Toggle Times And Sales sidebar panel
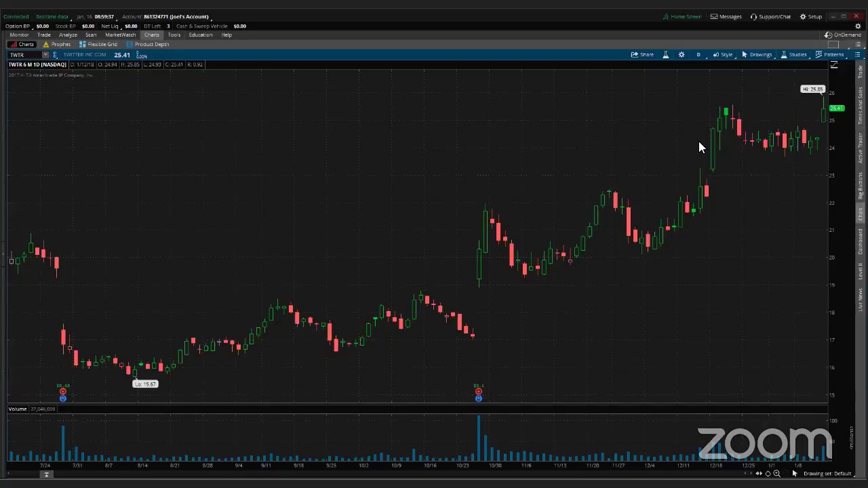The image size is (868, 488). pos(860,106)
